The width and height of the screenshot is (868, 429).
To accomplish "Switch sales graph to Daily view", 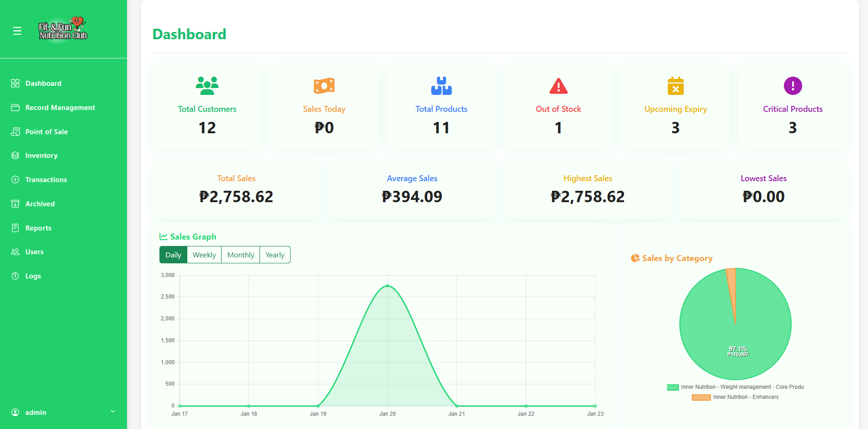I will 173,255.
